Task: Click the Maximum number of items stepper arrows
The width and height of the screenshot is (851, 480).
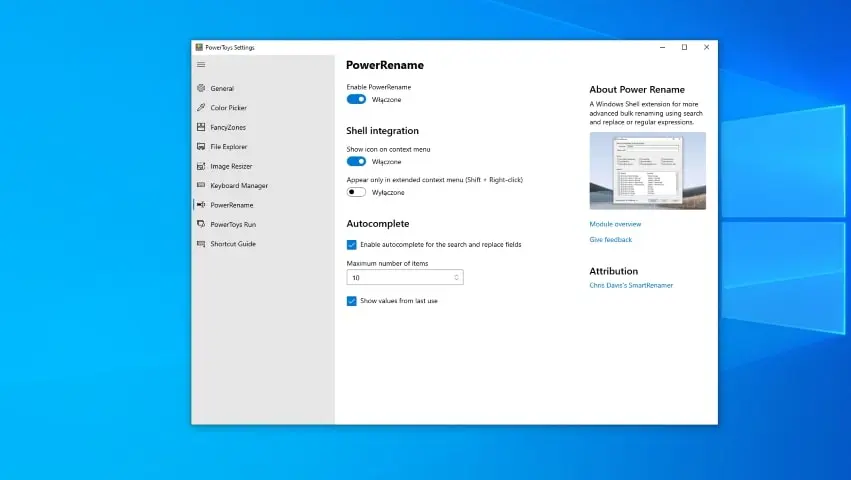Action: pyautogui.click(x=457, y=277)
